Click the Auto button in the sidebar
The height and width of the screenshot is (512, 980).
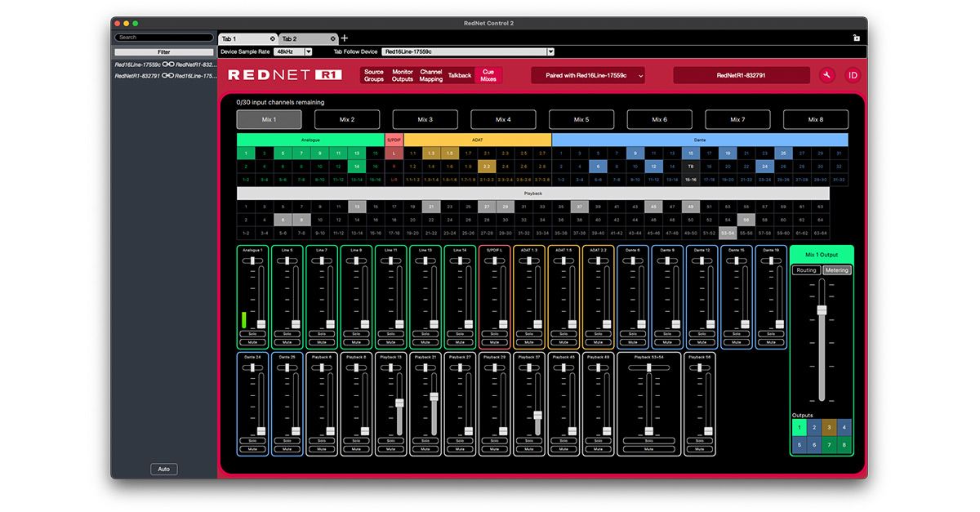(163, 469)
